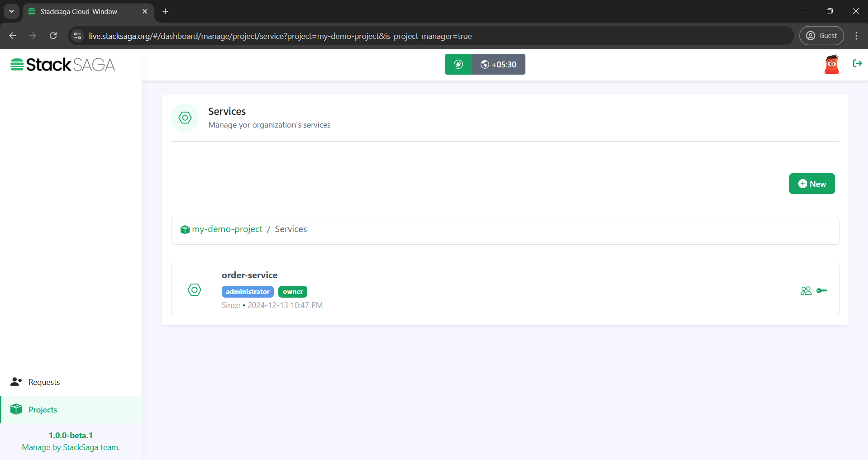This screenshot has width=868, height=460.
Task: Open the my-demo-project breadcrumb link
Action: click(x=227, y=229)
